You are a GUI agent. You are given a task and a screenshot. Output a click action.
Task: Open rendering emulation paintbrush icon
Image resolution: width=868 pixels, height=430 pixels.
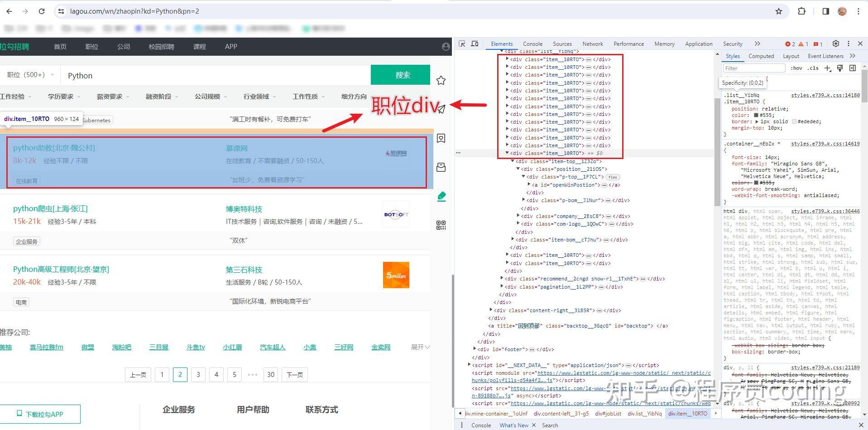coord(840,68)
